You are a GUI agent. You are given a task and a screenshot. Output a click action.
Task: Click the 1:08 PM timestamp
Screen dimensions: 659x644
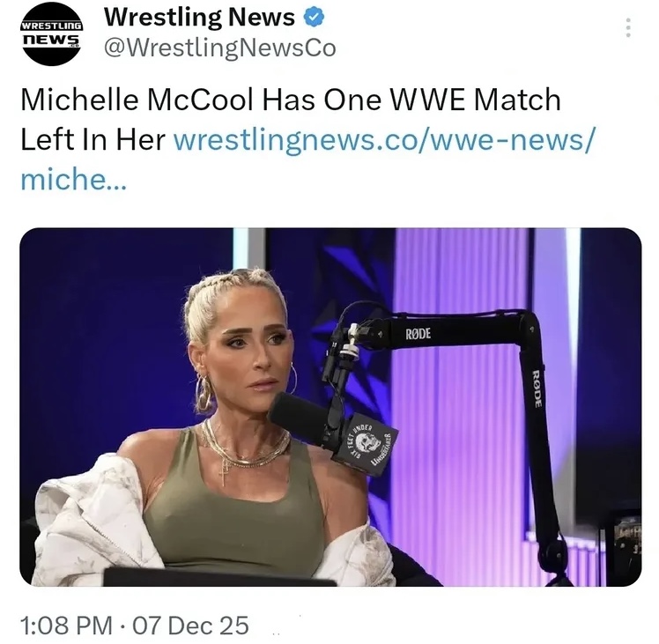point(66,625)
